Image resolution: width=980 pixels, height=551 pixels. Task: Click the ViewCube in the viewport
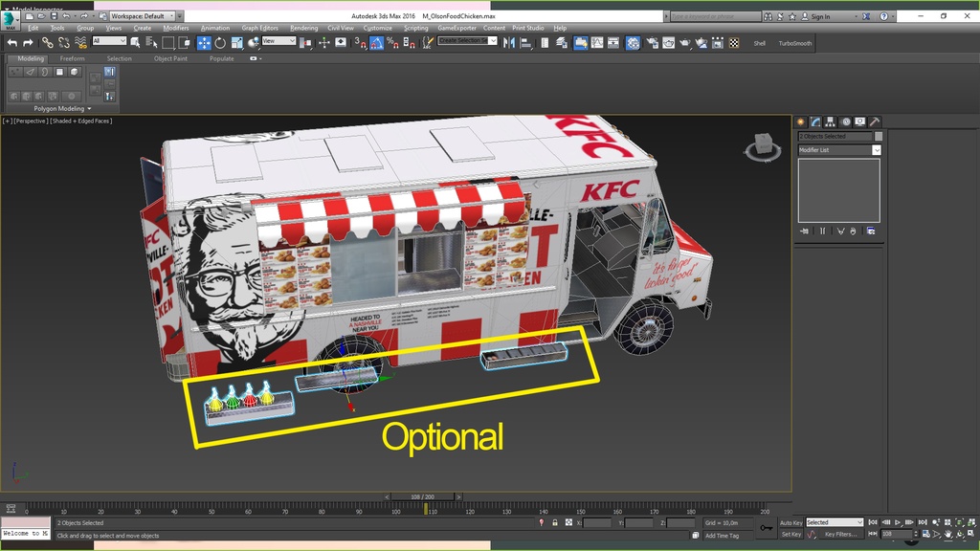point(763,146)
